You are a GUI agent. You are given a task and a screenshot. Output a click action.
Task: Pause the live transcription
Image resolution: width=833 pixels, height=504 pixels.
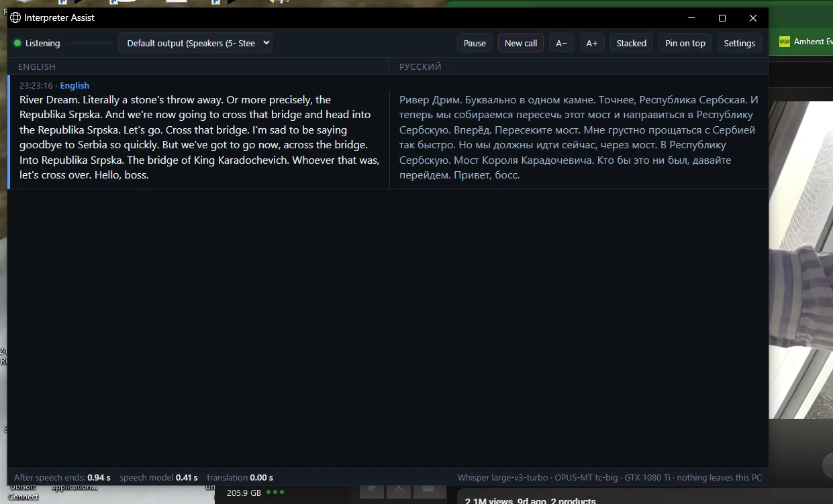[x=475, y=43]
